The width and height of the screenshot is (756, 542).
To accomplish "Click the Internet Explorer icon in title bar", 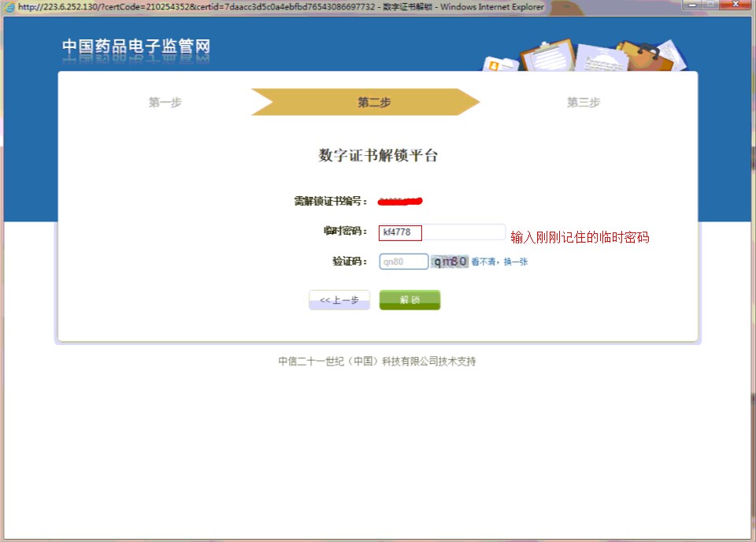I will (9, 7).
